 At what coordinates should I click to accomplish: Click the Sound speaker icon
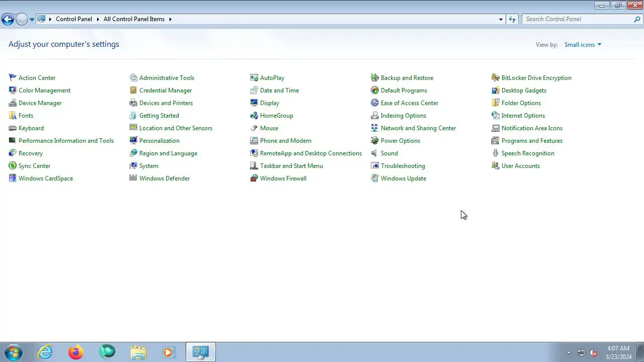(x=375, y=153)
